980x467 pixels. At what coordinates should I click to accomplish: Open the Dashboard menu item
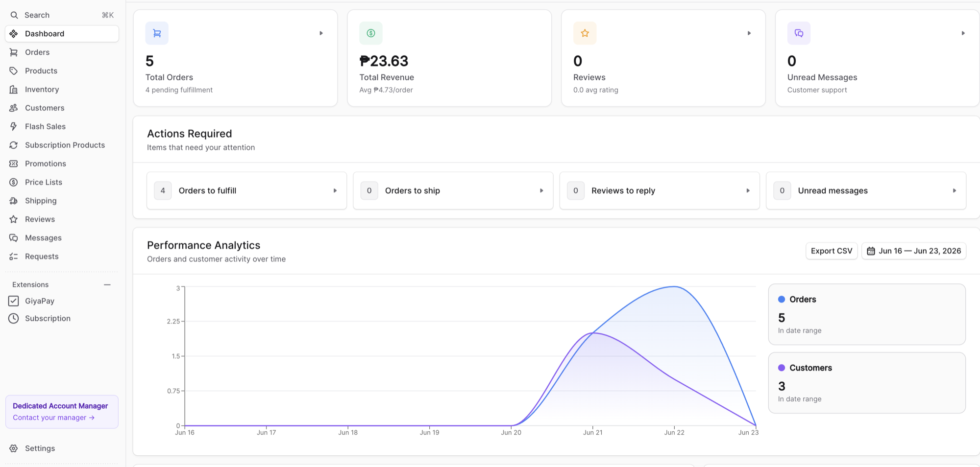click(62, 34)
